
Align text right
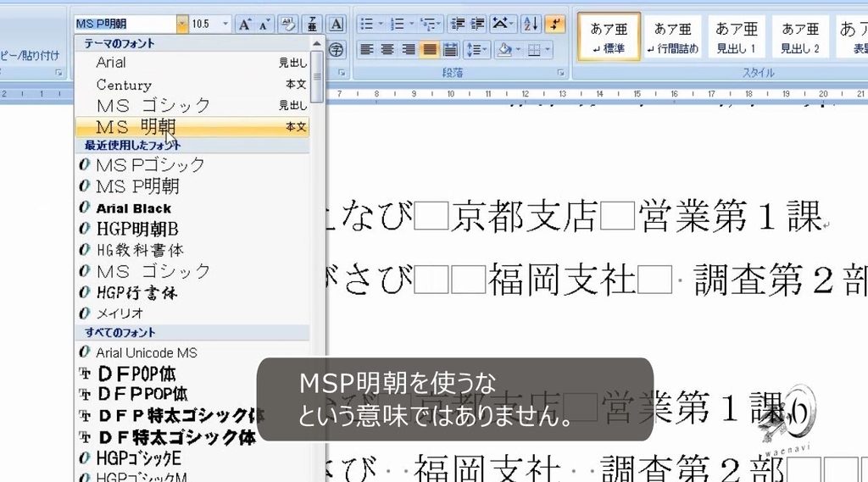[x=409, y=50]
